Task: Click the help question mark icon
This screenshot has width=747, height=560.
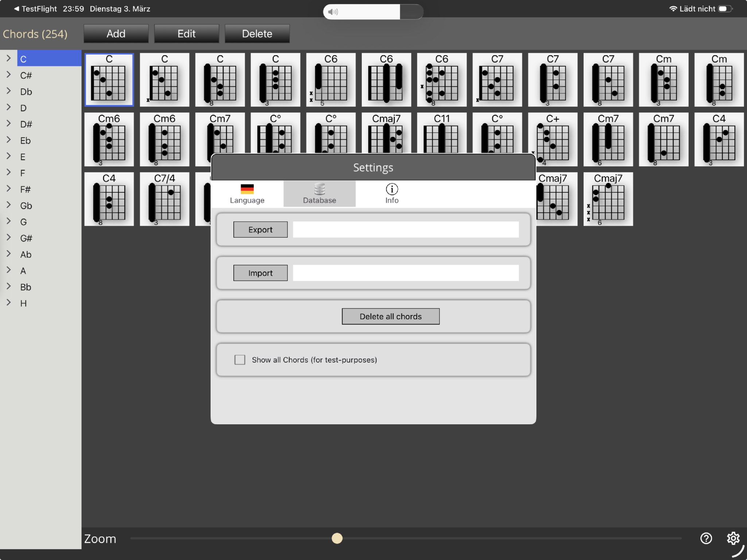Action: (706, 538)
